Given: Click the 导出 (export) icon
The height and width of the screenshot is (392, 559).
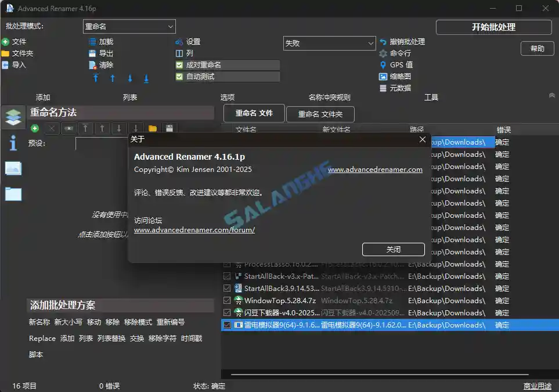Looking at the screenshot, I should 93,53.
